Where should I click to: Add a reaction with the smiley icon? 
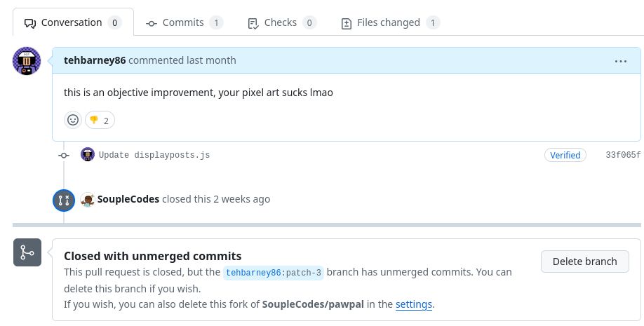tap(73, 120)
